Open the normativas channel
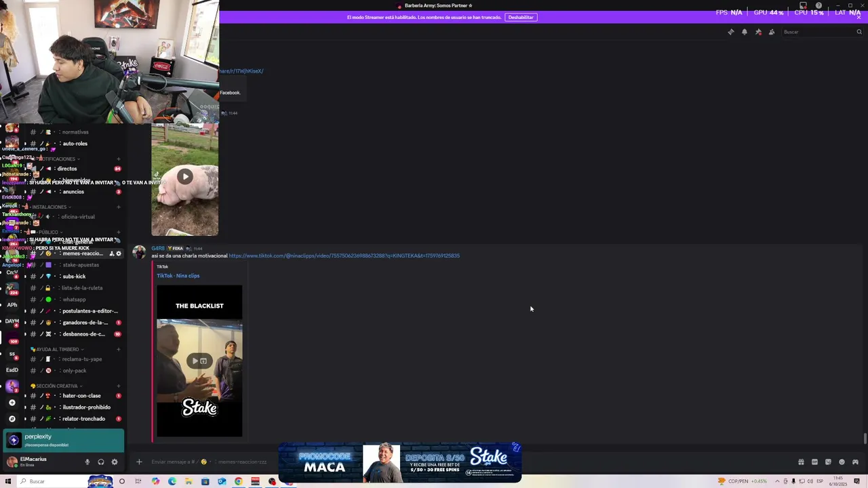This screenshot has height=488, width=868. pos(75,132)
